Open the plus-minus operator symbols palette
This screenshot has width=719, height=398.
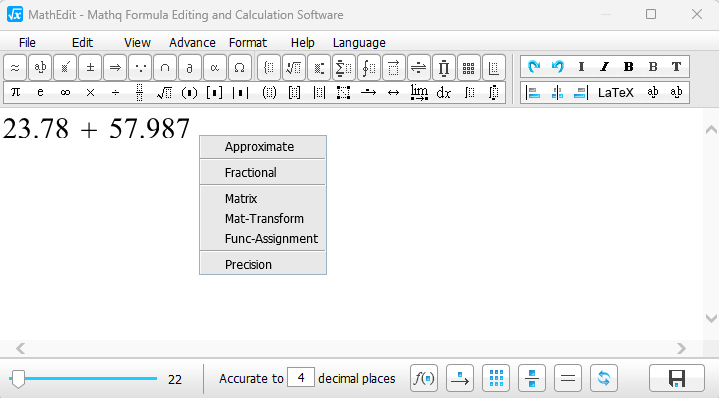(90, 68)
